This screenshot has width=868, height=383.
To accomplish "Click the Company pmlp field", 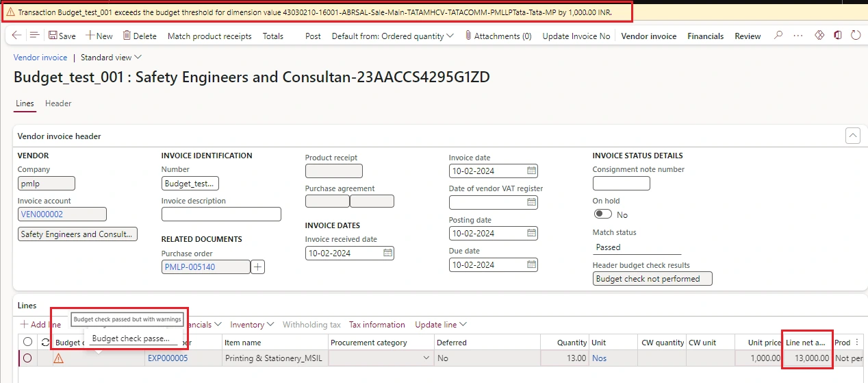I will coord(47,183).
